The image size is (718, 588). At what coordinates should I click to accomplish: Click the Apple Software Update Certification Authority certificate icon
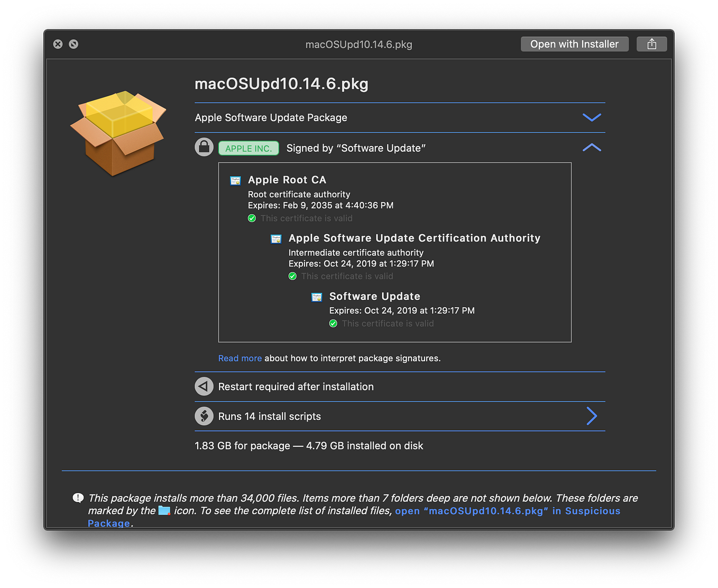click(x=276, y=239)
